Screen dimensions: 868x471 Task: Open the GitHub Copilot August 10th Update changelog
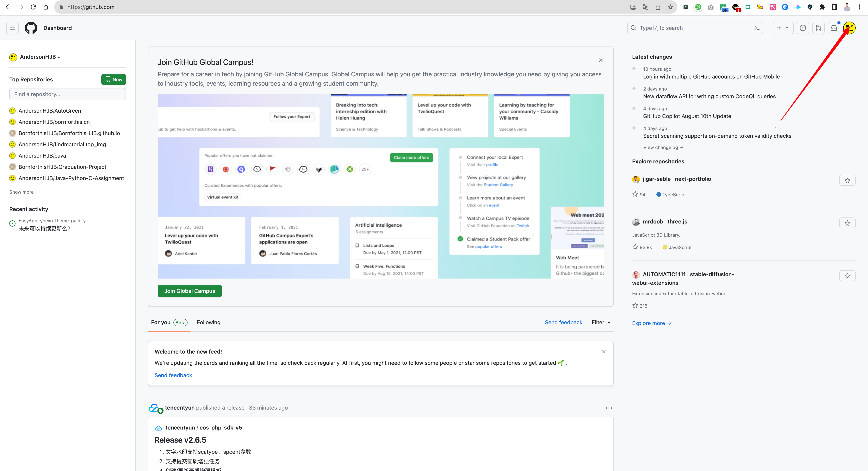[x=687, y=116]
